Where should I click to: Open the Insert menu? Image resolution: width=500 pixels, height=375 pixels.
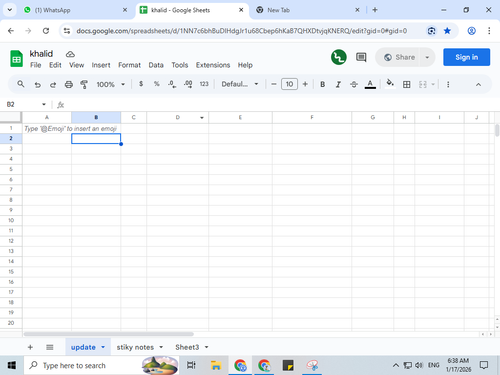pyautogui.click(x=101, y=65)
